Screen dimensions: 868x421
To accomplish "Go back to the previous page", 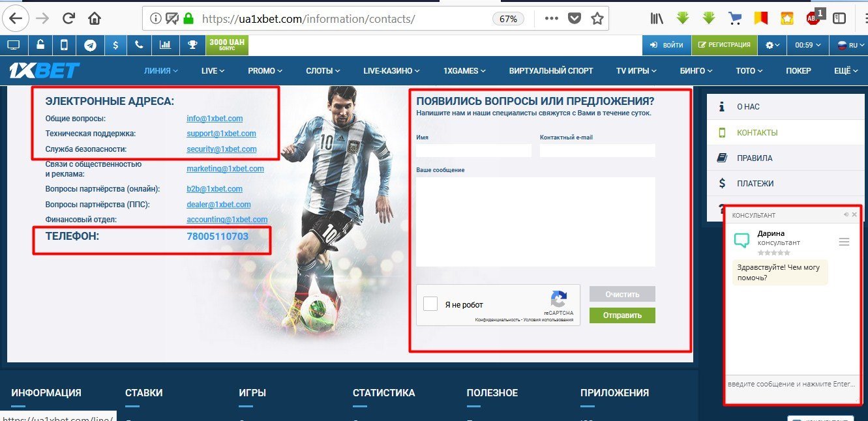I will 15,18.
